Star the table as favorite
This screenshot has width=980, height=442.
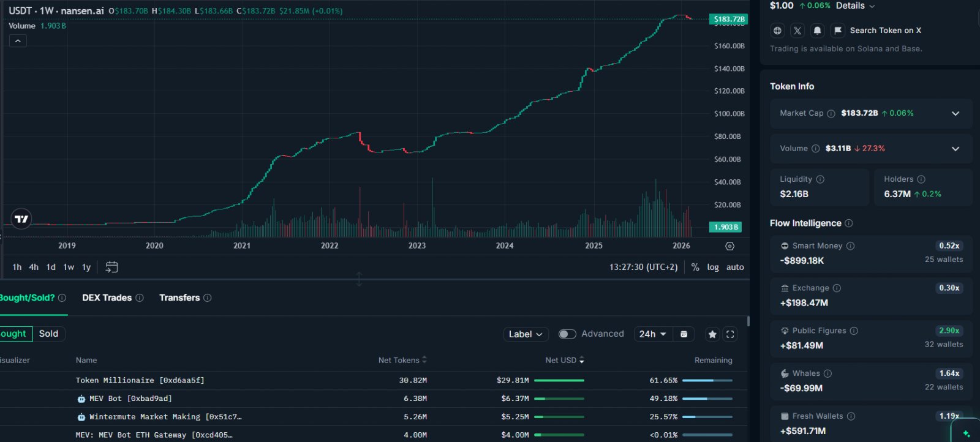tap(712, 334)
